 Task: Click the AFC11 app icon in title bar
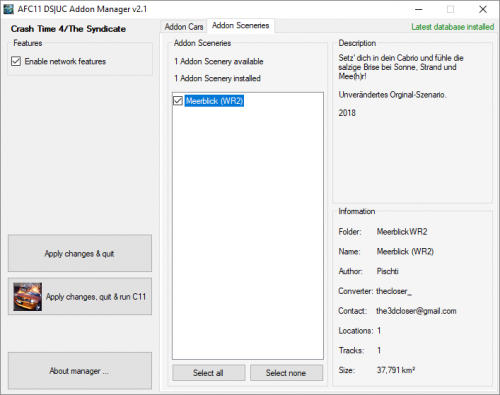[8, 9]
